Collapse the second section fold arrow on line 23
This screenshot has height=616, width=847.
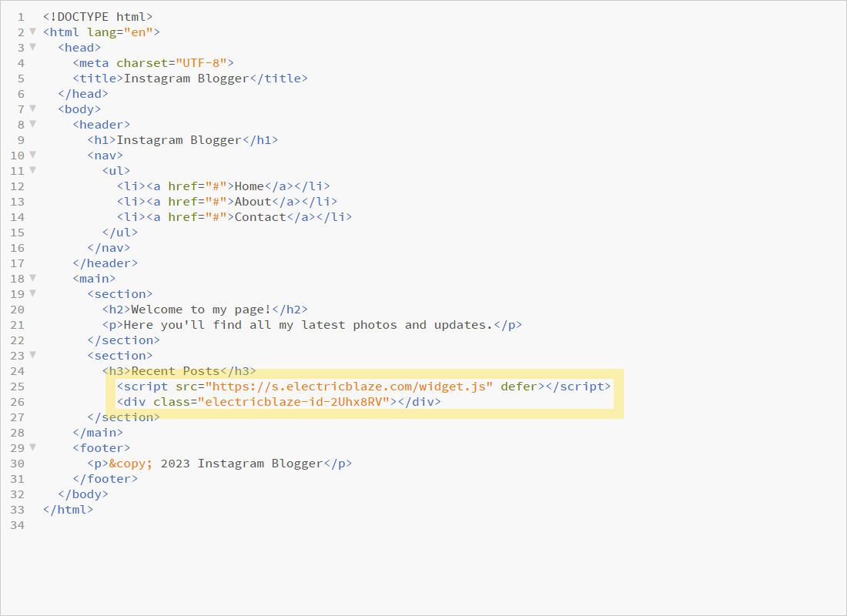(x=32, y=355)
